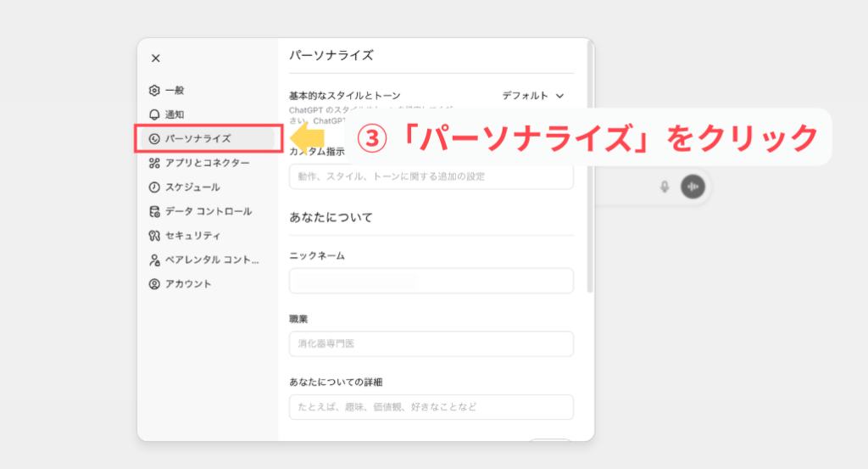The width and height of the screenshot is (868, 469).
Task: Expand the style chevron next to デフォルト
Action: tap(559, 96)
